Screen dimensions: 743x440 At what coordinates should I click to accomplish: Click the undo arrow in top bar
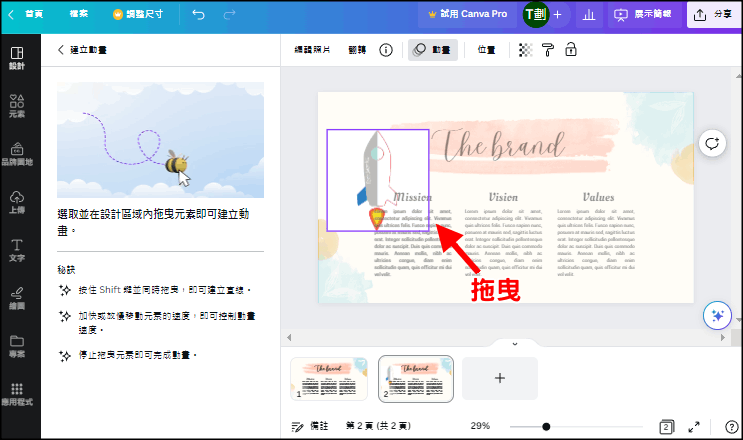pos(198,15)
